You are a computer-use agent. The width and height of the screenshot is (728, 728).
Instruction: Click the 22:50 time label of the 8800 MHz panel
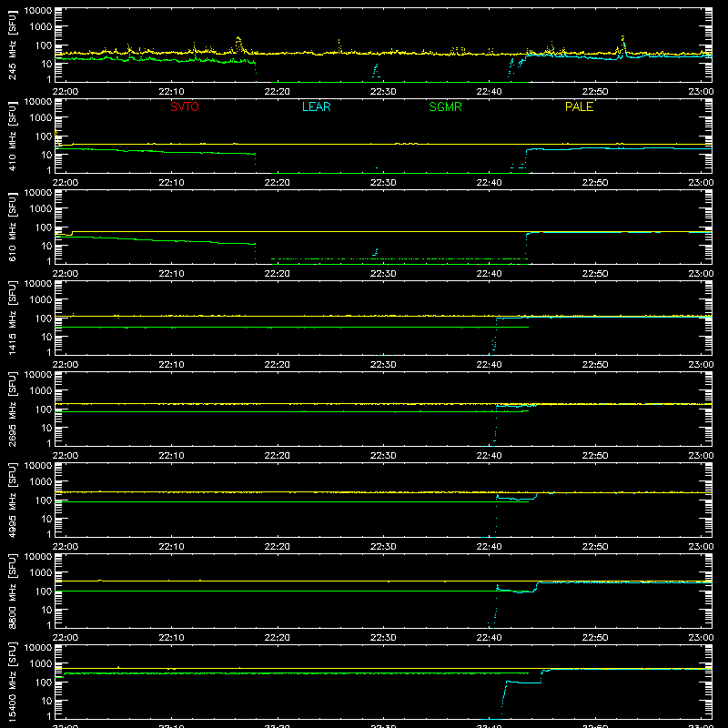[x=595, y=638]
